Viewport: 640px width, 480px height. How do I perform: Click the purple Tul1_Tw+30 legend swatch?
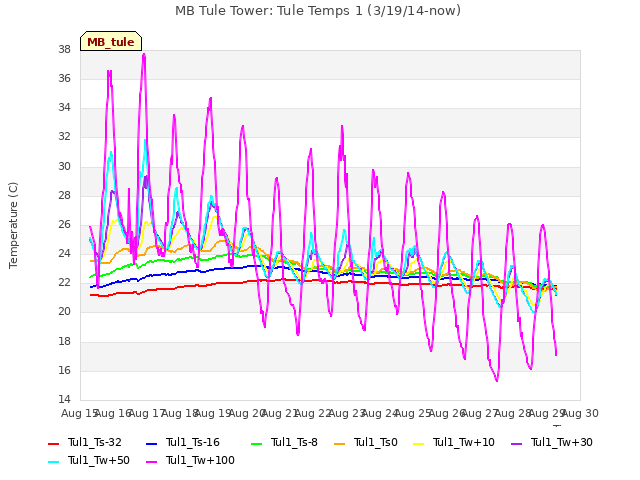click(517, 443)
